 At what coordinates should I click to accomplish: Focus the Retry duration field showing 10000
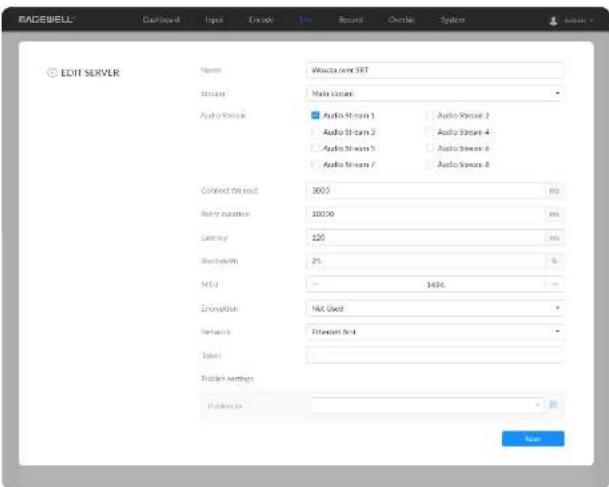click(426, 214)
